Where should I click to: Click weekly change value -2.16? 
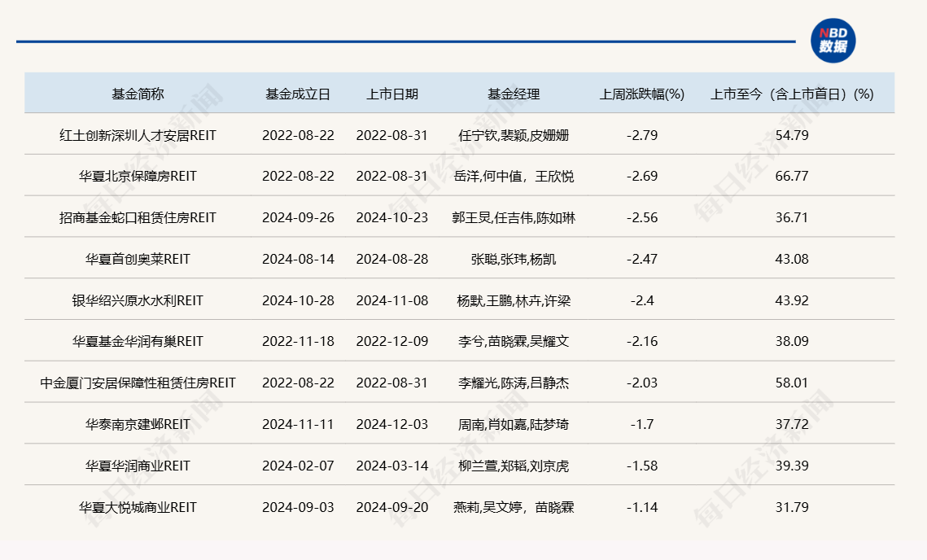pyautogui.click(x=642, y=341)
